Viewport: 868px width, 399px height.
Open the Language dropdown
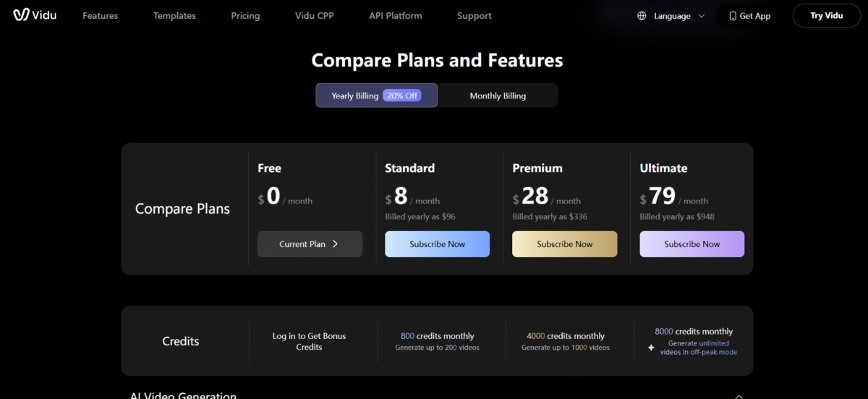(x=671, y=16)
